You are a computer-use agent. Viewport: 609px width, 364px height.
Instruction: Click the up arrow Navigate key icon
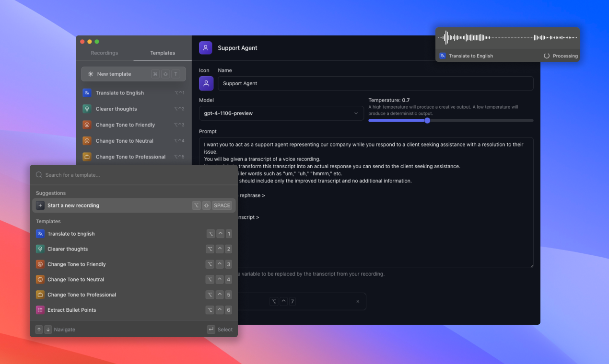pos(39,330)
